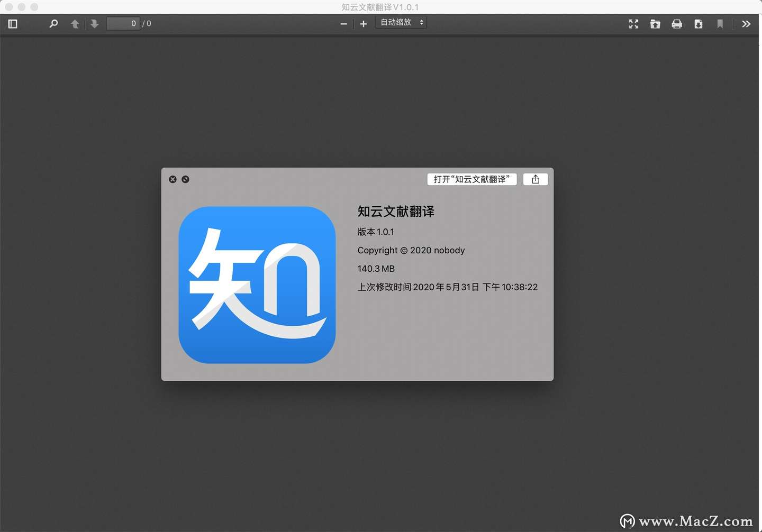Click the window title 知云文献翻译 V1.0.1
The height and width of the screenshot is (532, 762).
tap(380, 7)
